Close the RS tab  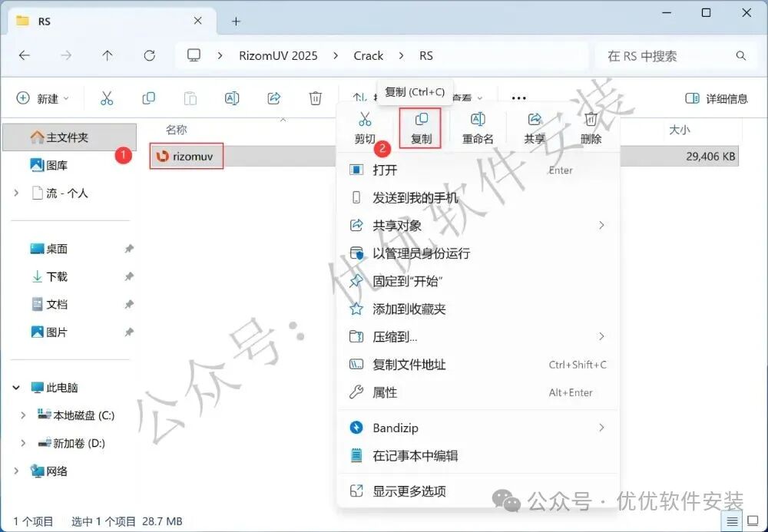click(198, 21)
